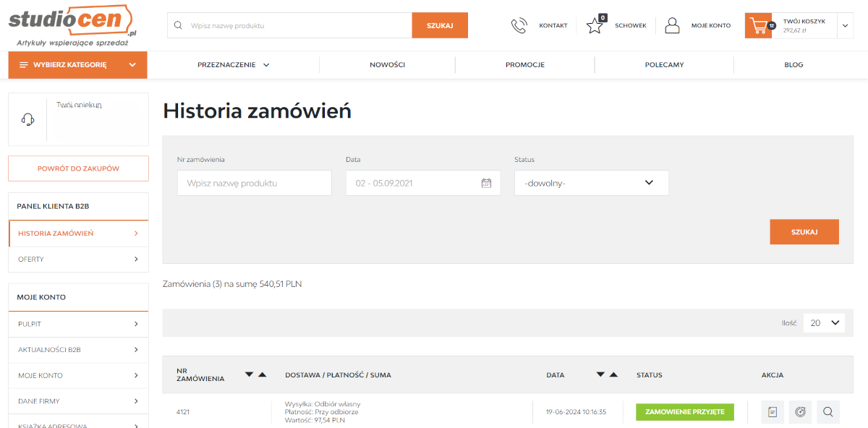Click reorder icon for order 4121
The width and height of the screenshot is (868, 428).
[x=800, y=412]
